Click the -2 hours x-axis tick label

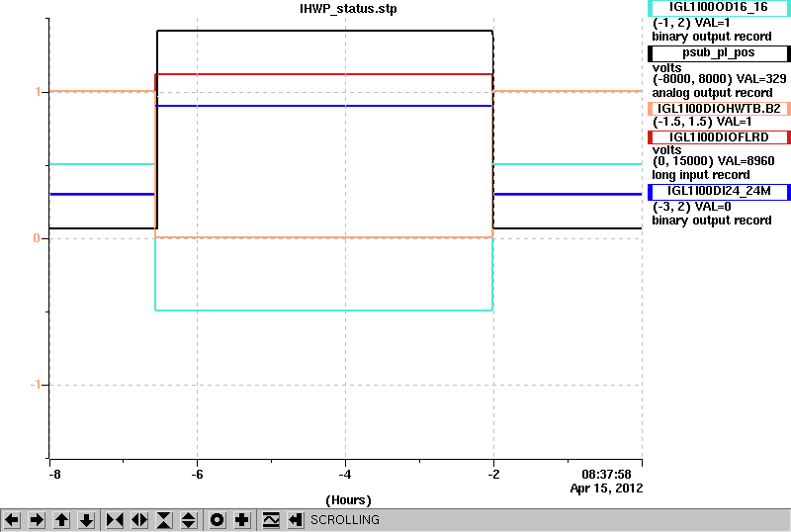click(x=493, y=475)
